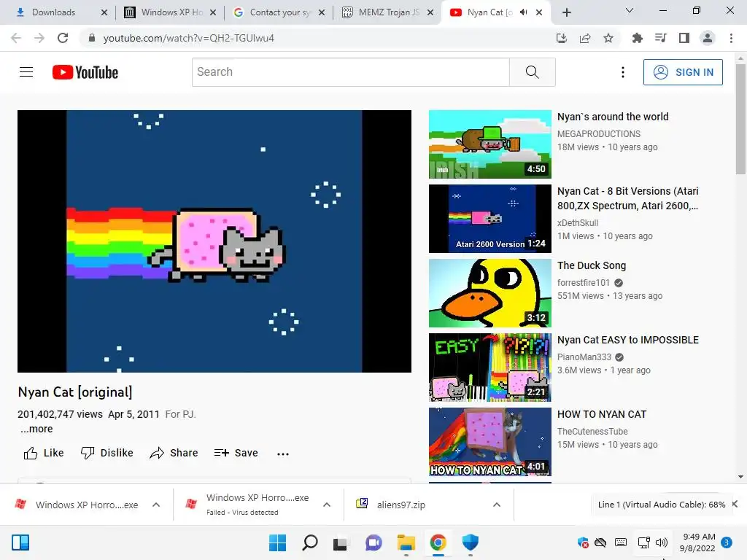
Task: Save the video to a playlist
Action: point(236,453)
